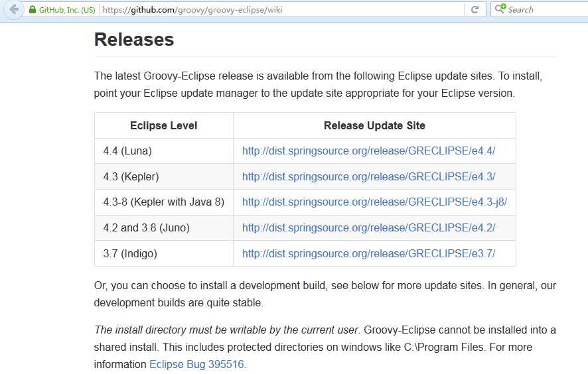Click the 3.7 (Indigo) table cell
This screenshot has height=374, width=588.
click(130, 253)
